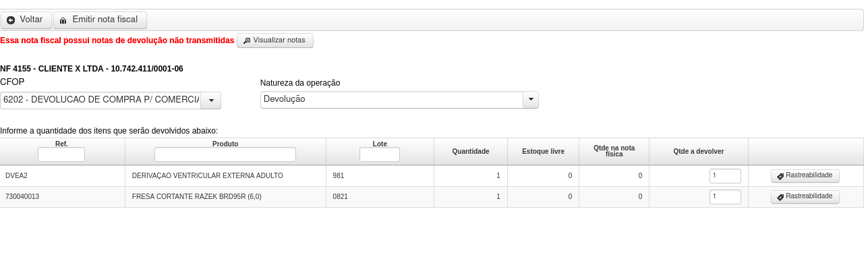Click magnifier icon on Visualizar notas
The width and height of the screenshot is (868, 257).
247,40
